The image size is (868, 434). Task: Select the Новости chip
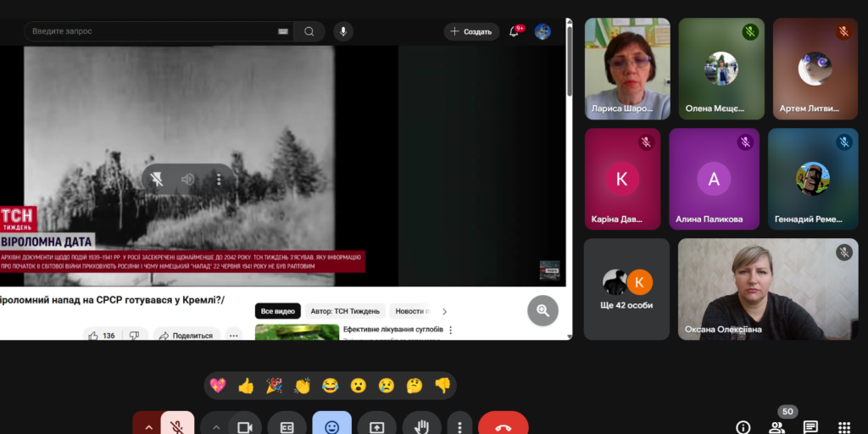(x=412, y=311)
